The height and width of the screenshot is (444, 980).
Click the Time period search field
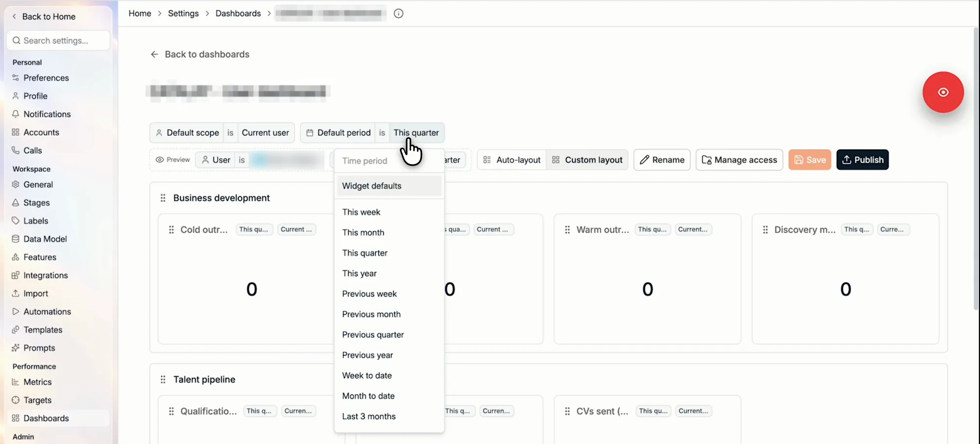tap(389, 161)
